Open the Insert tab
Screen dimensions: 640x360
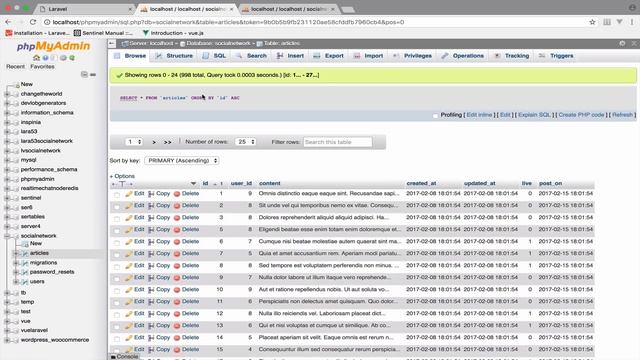click(x=290, y=56)
